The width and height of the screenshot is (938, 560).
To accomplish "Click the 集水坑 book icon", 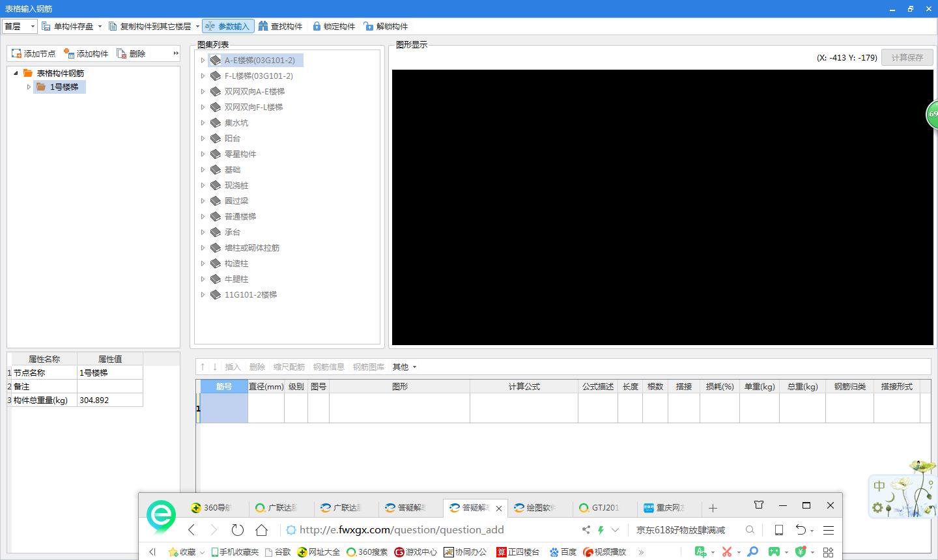I will point(215,122).
